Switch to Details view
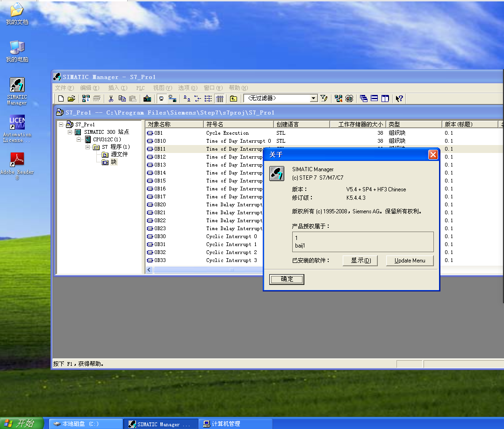 coord(220,98)
